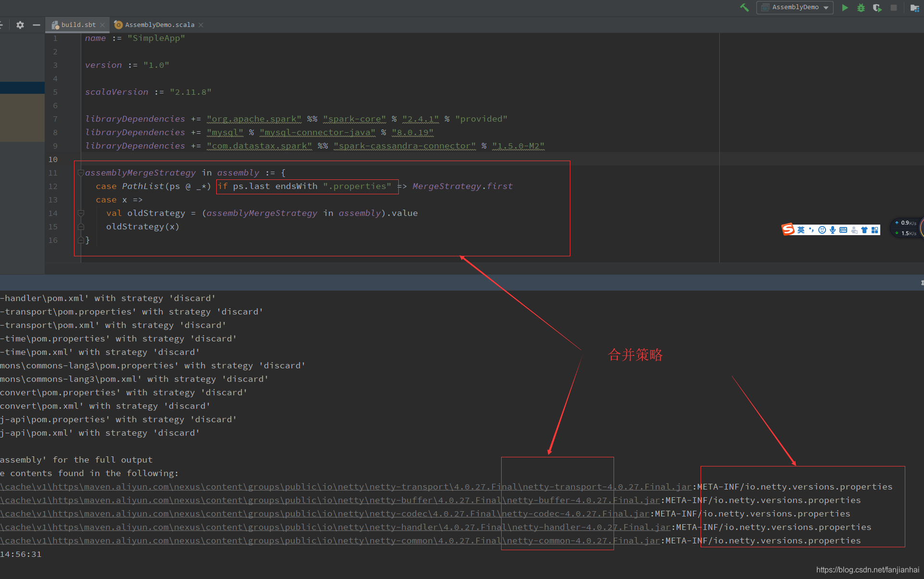Toggle the Chinese/English 英 input mode
Screen dimensions: 924x579
click(801, 230)
